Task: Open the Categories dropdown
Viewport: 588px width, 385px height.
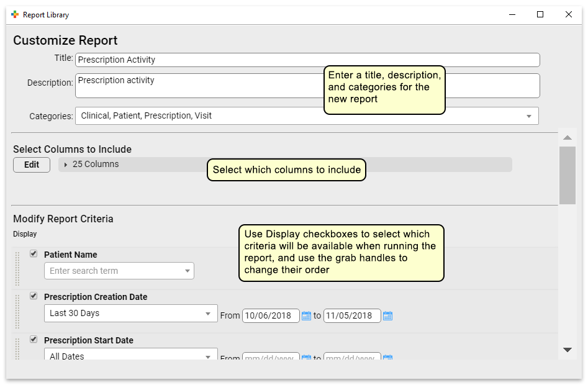Action: click(x=529, y=115)
